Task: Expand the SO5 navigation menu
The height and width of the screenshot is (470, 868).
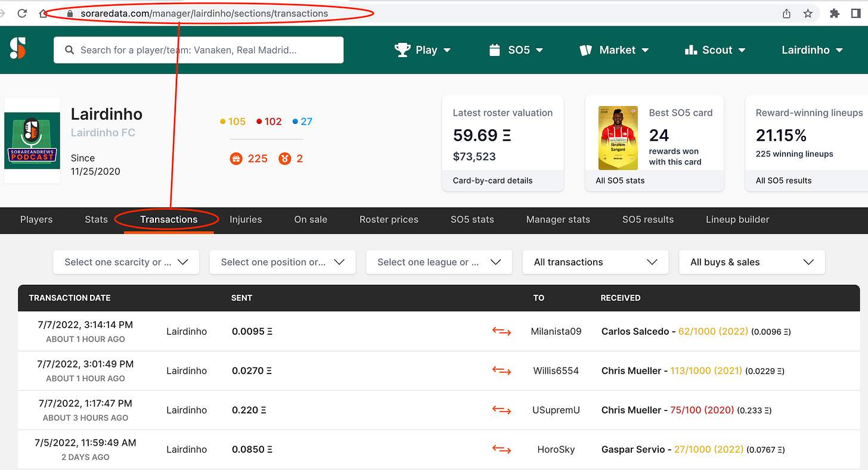Action: pyautogui.click(x=516, y=50)
